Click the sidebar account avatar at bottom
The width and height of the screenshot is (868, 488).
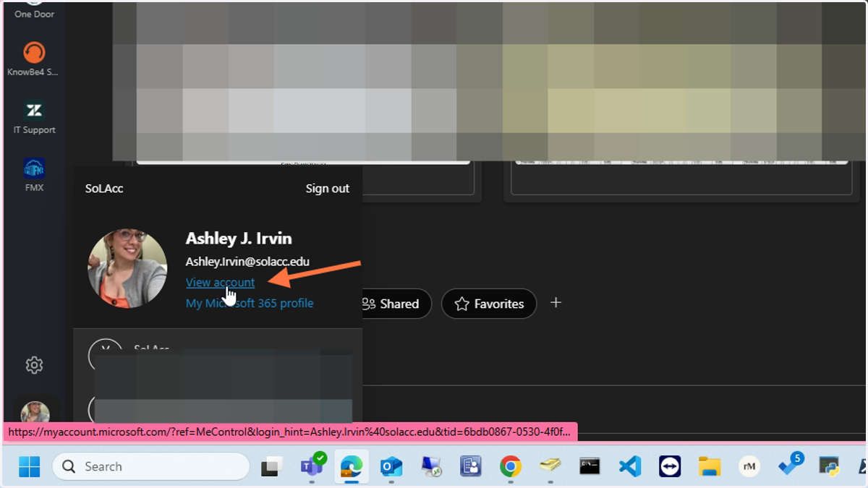(x=35, y=414)
